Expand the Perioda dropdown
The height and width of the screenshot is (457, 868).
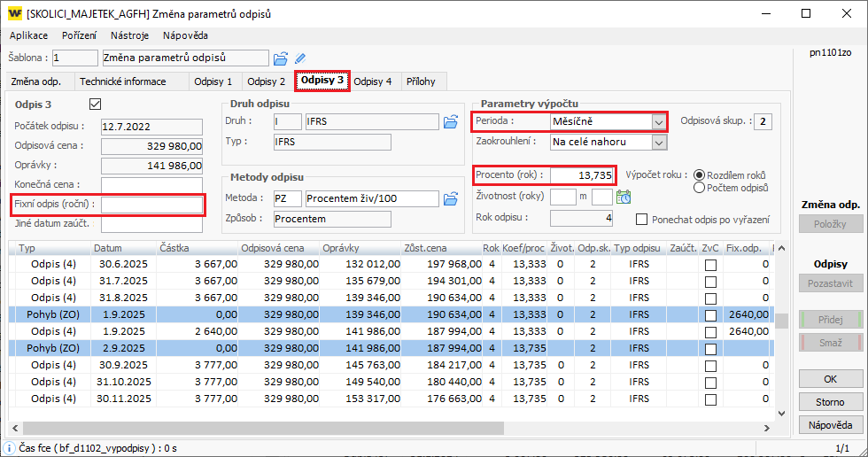tap(657, 121)
